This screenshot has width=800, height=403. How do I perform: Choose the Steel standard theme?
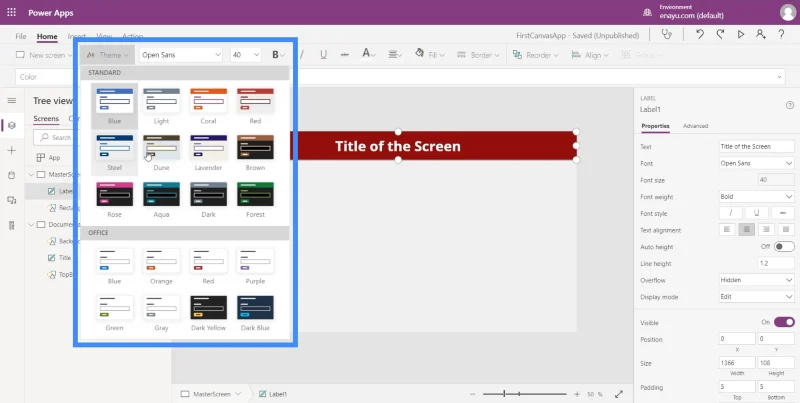114,153
